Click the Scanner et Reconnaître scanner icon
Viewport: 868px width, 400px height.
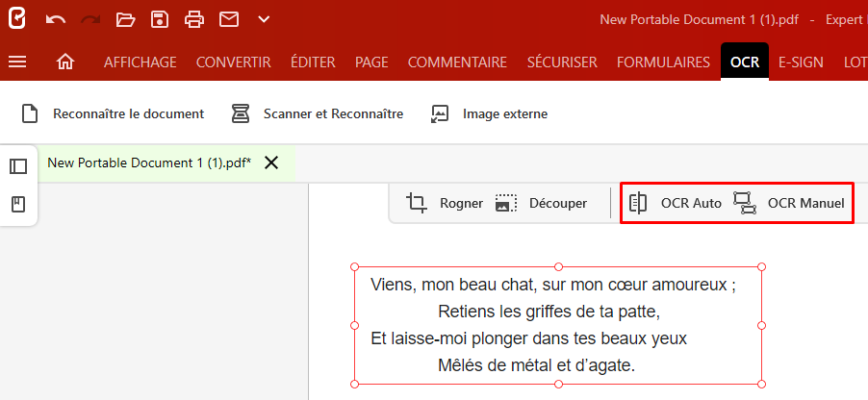241,113
